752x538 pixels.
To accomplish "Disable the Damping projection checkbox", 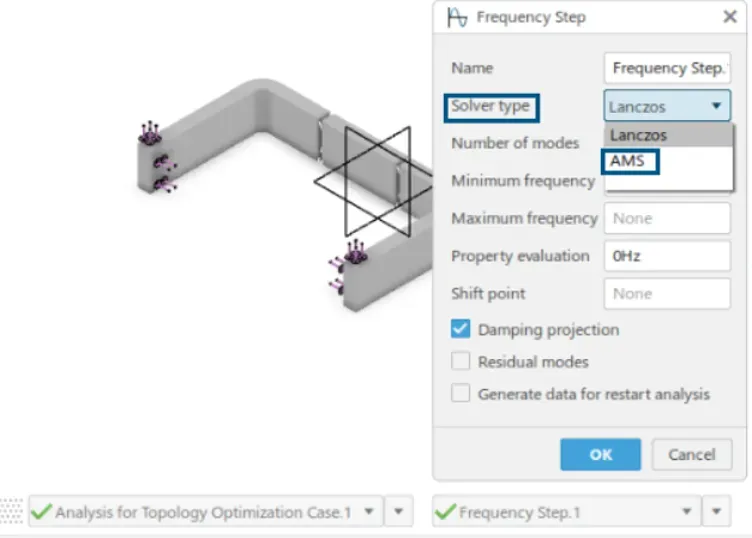I will (460, 329).
